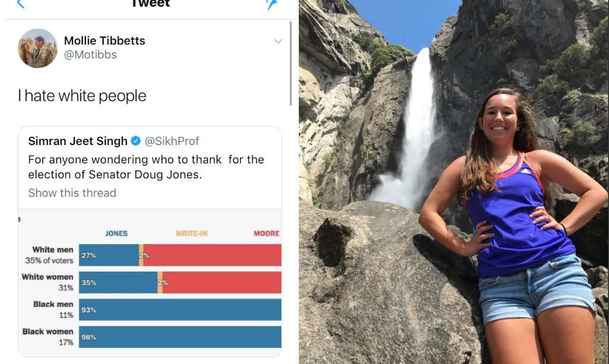
Task: Tap the compose tweet icon
Action: [x=272, y=4]
